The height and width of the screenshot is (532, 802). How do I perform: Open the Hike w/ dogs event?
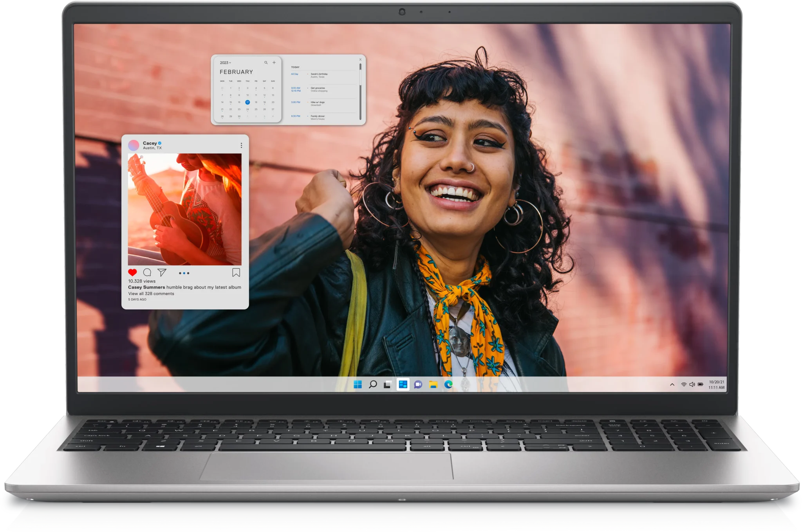click(318, 102)
